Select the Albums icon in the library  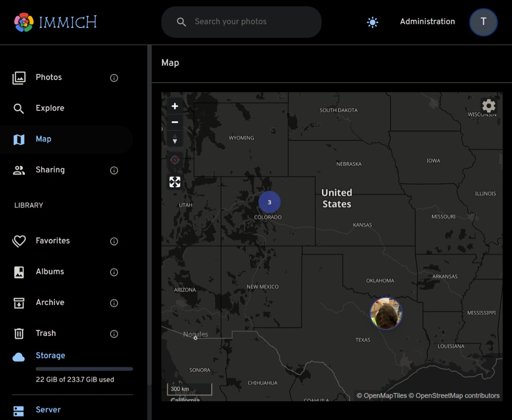click(x=19, y=272)
